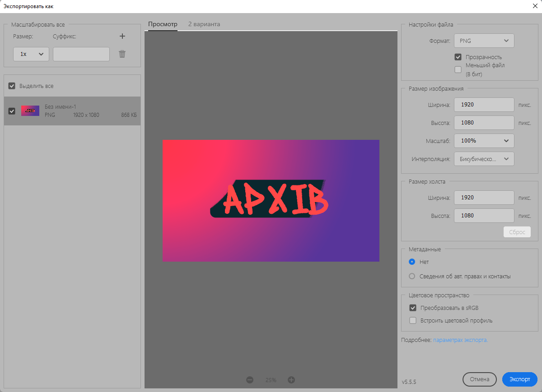Image resolution: width=542 pixels, height=392 pixels.
Task: Uncheck Преобразовать в sRGB
Action: pyautogui.click(x=412, y=308)
